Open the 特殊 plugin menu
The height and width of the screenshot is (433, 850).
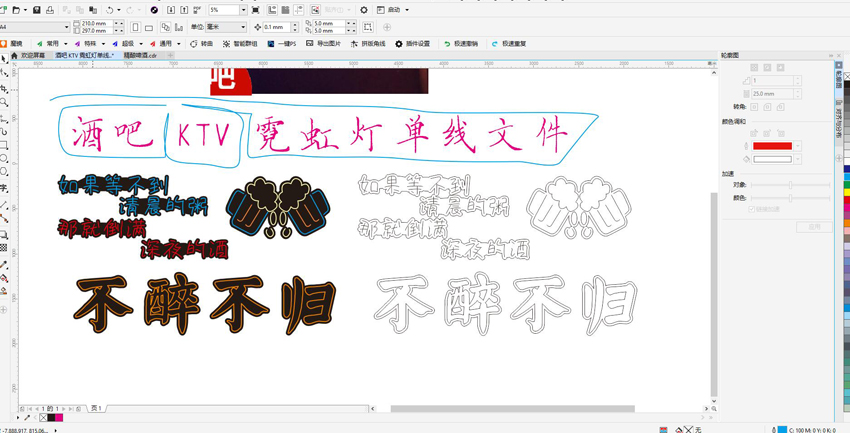point(90,43)
